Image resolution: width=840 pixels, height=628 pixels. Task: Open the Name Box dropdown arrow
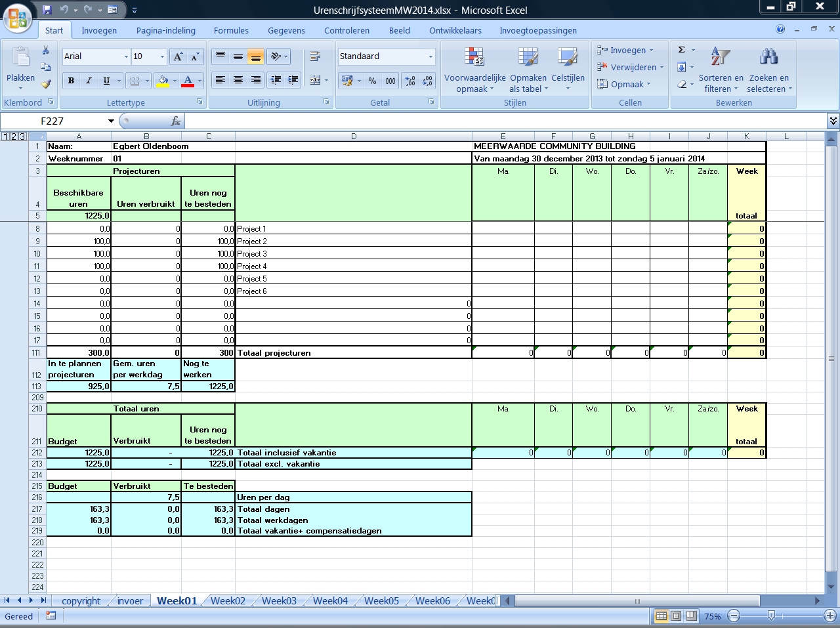111,121
